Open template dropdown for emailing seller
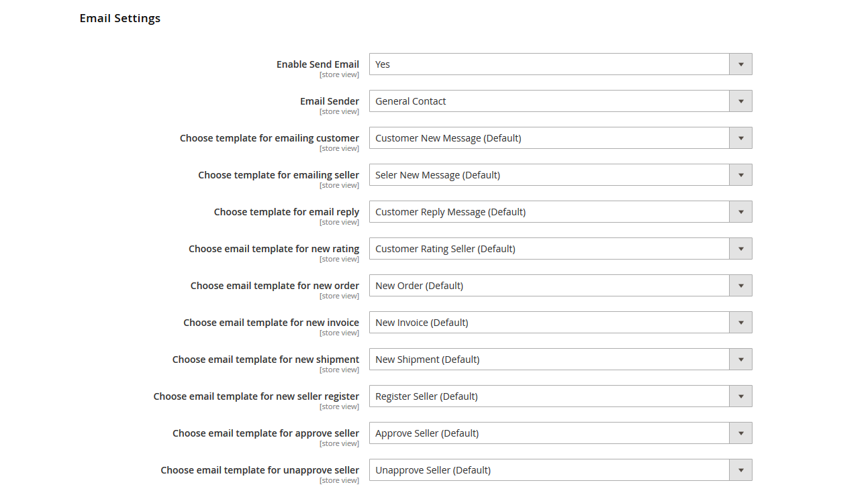The height and width of the screenshot is (495, 868). click(x=561, y=175)
